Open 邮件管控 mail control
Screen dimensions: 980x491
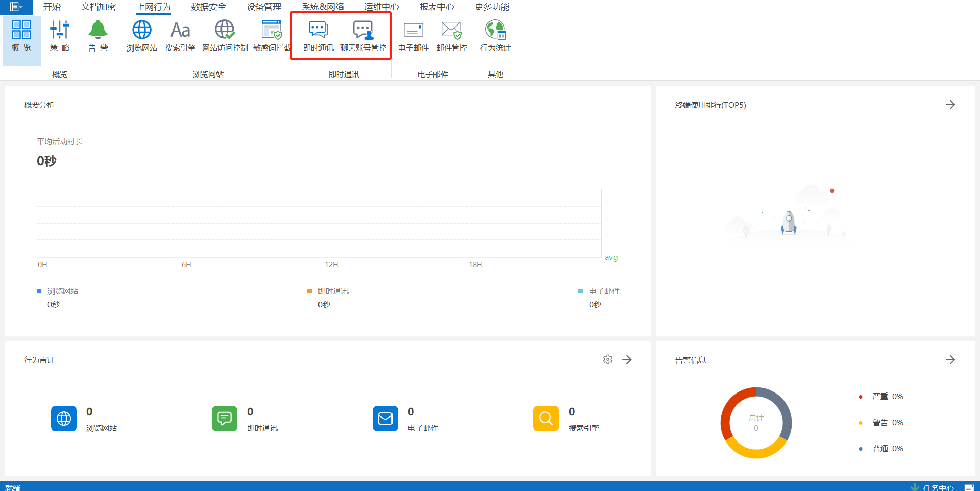click(x=451, y=31)
